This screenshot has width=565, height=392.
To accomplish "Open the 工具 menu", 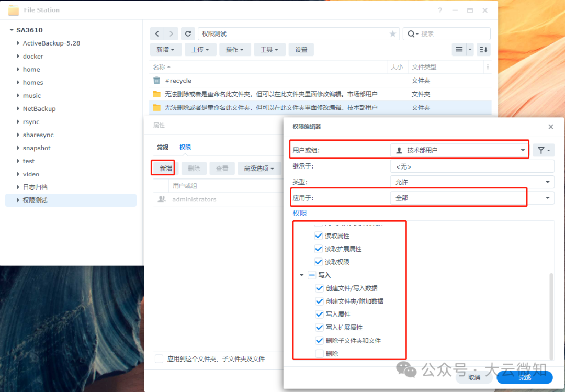I will coord(269,49).
